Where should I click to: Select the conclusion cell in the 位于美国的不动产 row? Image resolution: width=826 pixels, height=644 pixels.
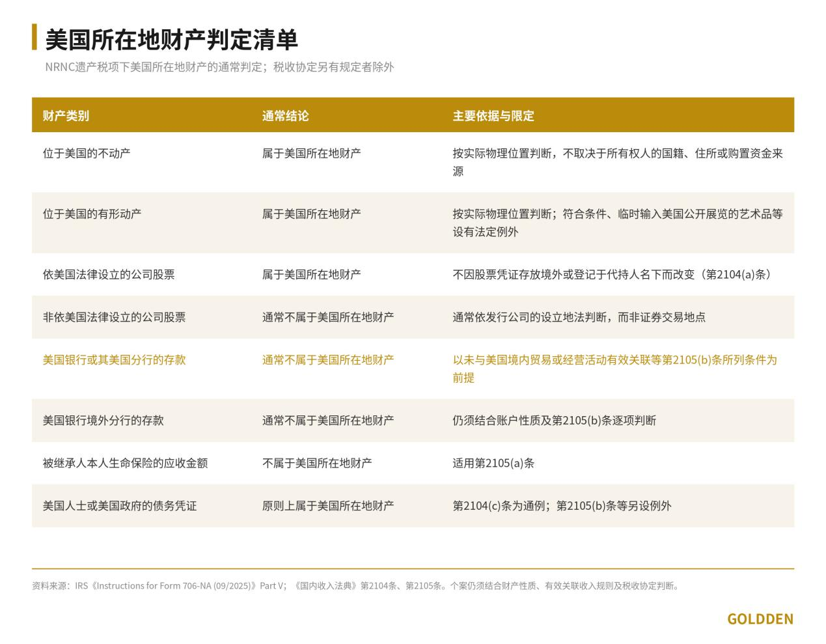coord(311,154)
